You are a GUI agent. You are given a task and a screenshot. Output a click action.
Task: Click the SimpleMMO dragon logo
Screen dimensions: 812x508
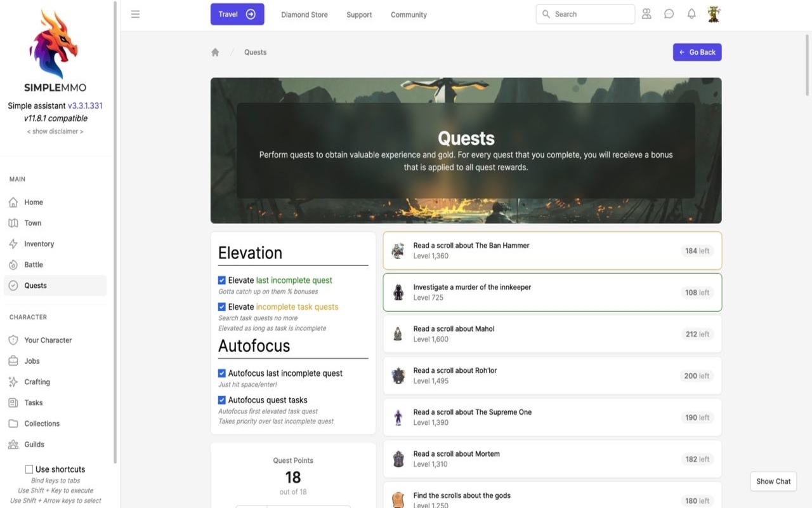click(54, 43)
